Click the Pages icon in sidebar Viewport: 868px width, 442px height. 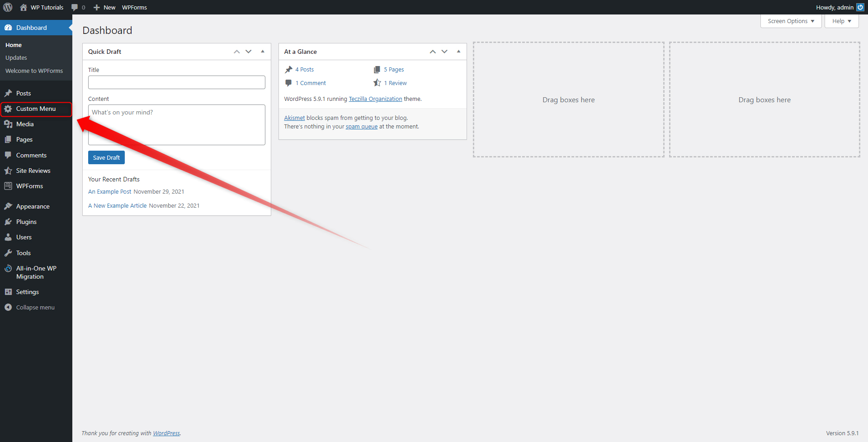pos(8,139)
